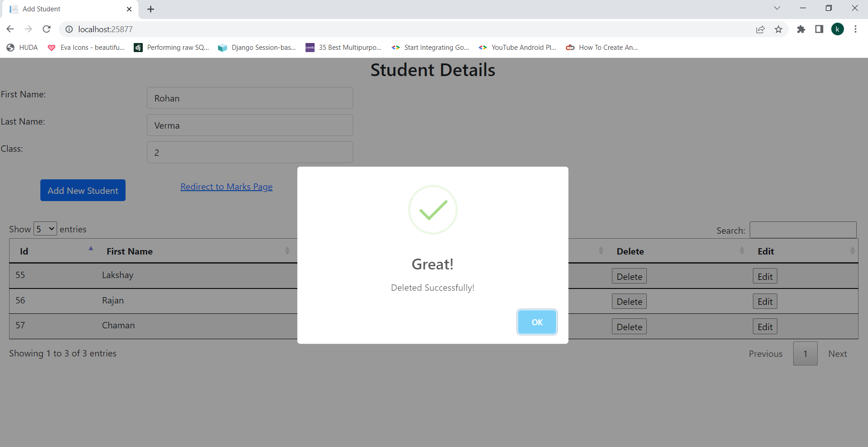This screenshot has width=868, height=447.
Task: Click OK in the success dialog
Action: [537, 322]
